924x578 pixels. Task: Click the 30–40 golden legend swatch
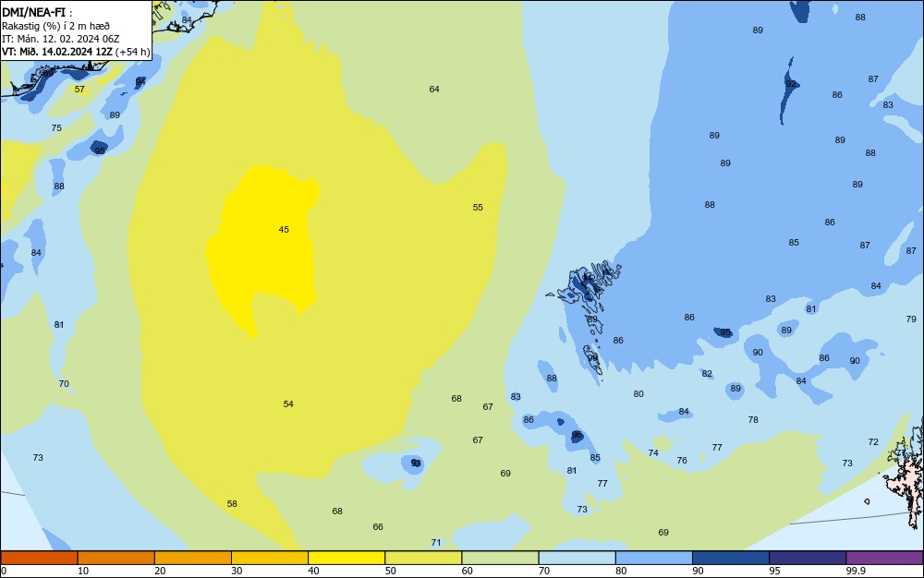pyautogui.click(x=270, y=558)
